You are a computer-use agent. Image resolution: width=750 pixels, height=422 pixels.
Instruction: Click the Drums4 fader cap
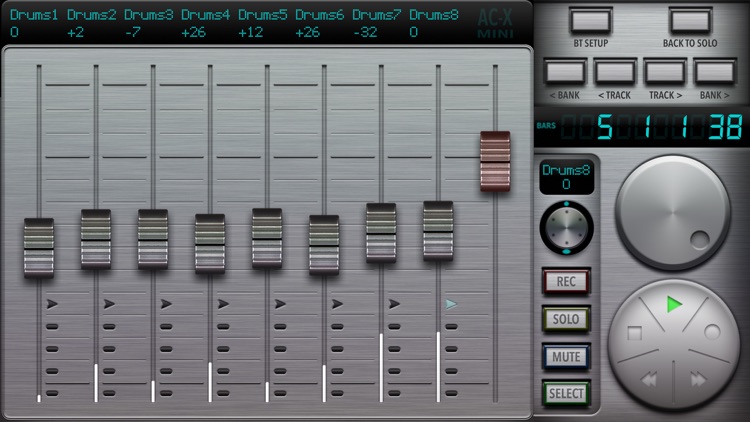(x=210, y=244)
